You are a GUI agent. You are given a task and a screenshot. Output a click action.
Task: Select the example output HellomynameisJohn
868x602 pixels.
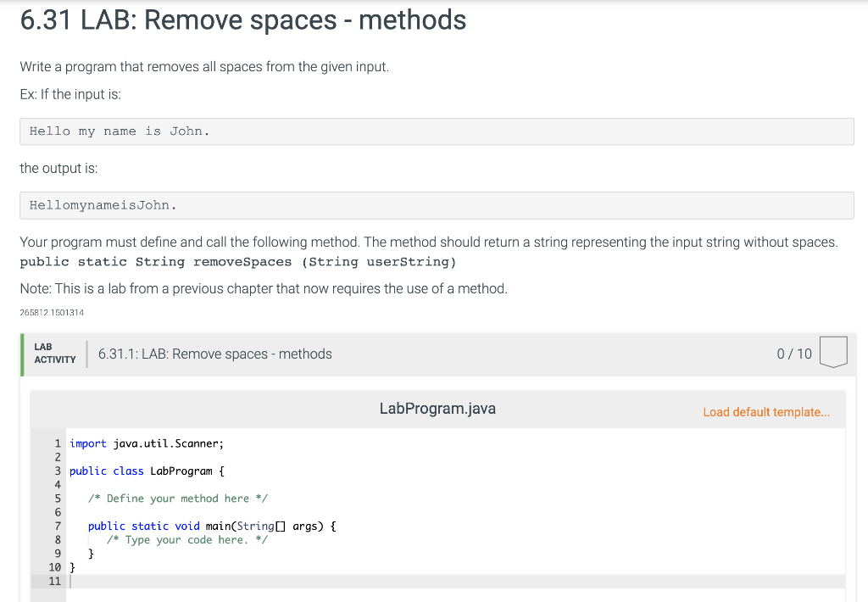[x=102, y=205]
